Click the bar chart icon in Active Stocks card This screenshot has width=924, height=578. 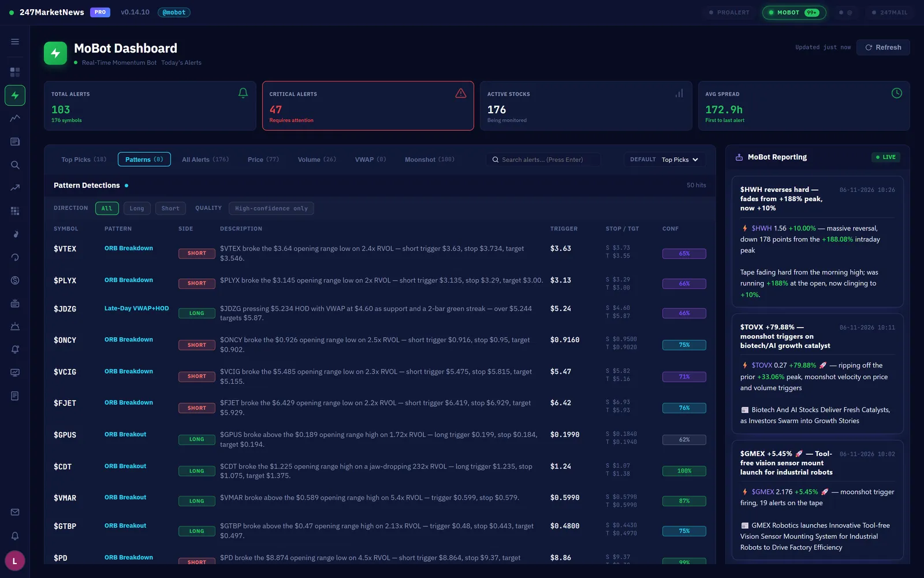pos(679,93)
